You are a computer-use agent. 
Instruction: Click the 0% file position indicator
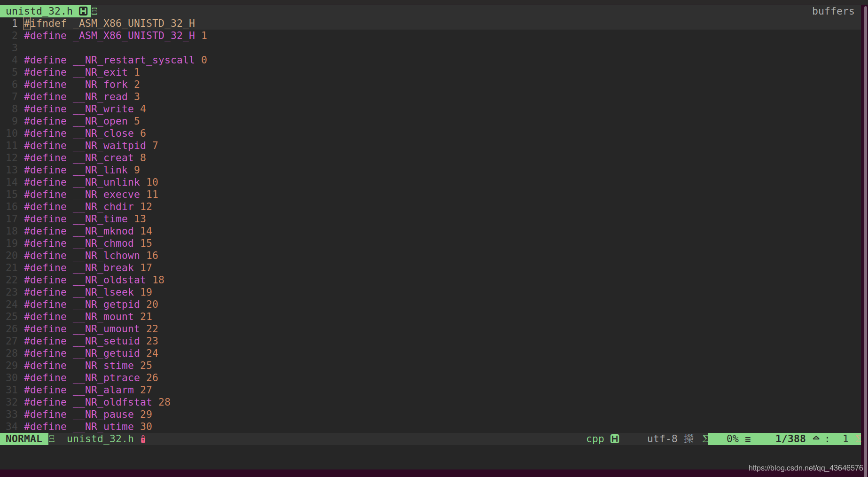coord(733,439)
